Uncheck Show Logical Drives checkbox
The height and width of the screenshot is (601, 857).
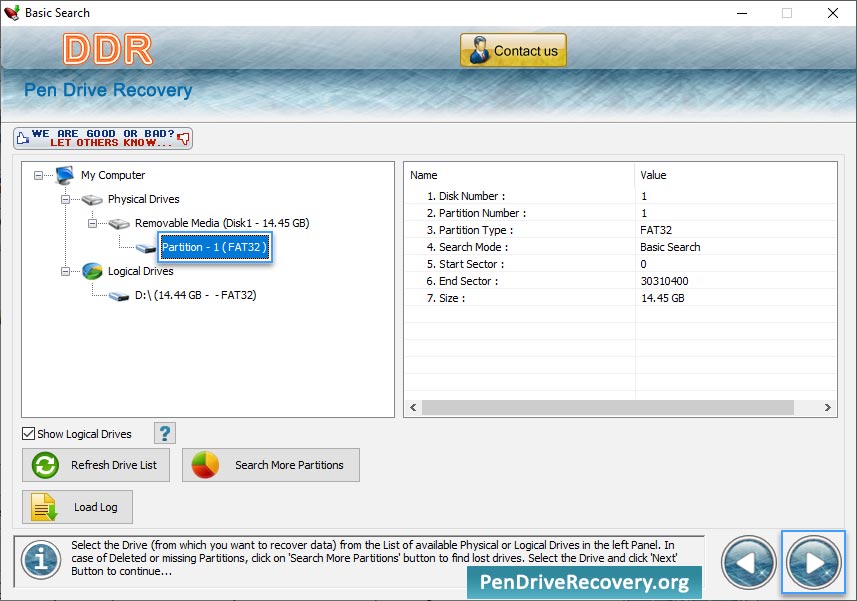click(28, 434)
